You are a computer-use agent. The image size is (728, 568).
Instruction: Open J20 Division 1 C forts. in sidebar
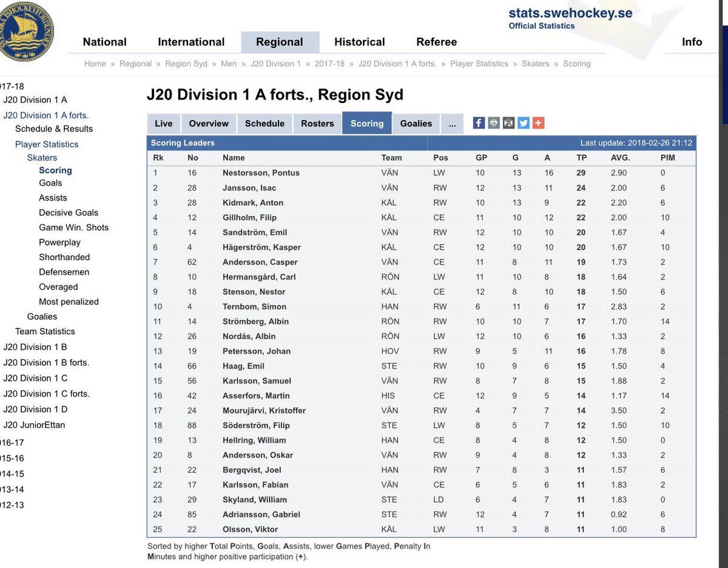click(x=46, y=393)
